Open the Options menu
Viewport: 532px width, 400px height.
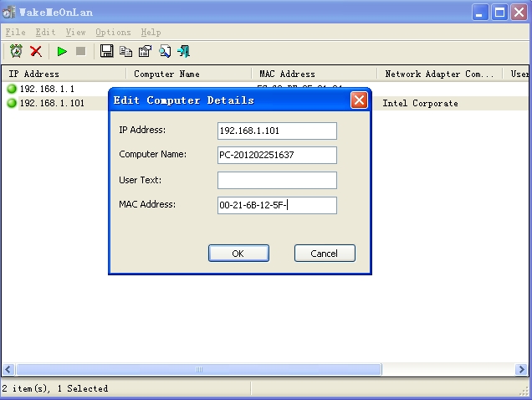tap(113, 32)
